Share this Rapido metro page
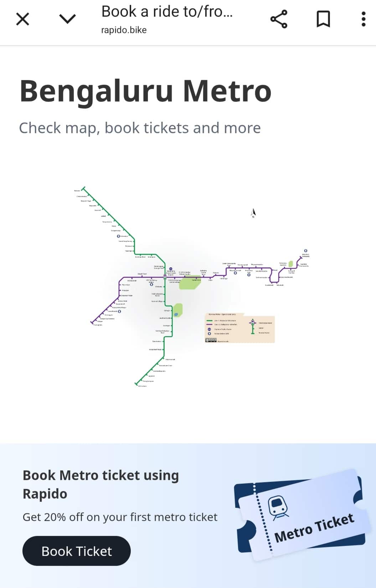The height and width of the screenshot is (588, 376). pyautogui.click(x=279, y=19)
